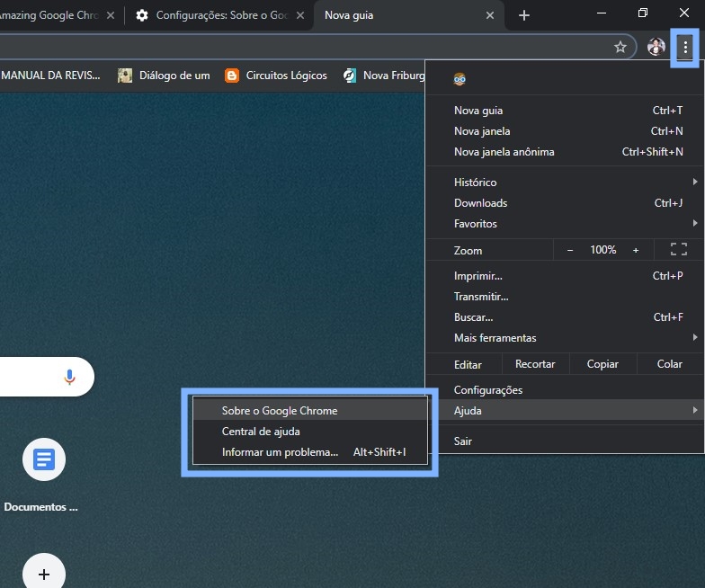This screenshot has height=588, width=705.
Task: Click the profile avatar inside the menu
Action: tap(460, 79)
